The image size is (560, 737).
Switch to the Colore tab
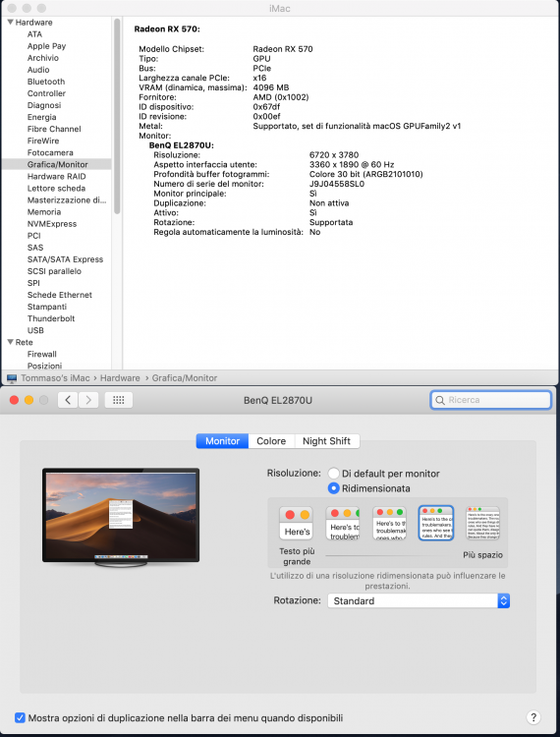coord(271,441)
